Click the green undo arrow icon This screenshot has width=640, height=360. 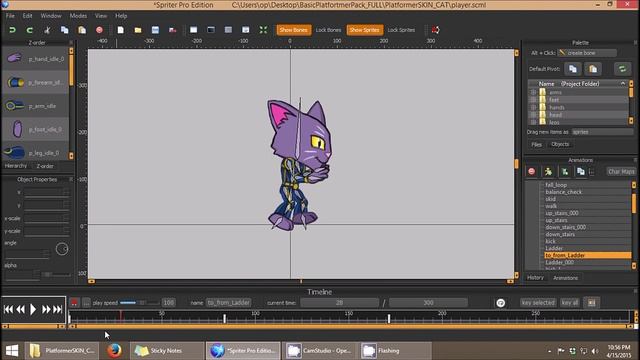(x=12, y=30)
